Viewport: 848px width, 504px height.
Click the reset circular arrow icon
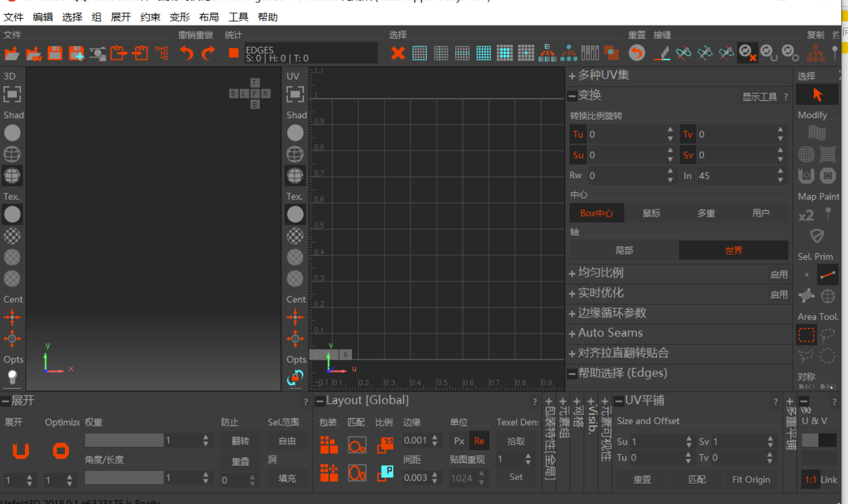click(x=637, y=53)
